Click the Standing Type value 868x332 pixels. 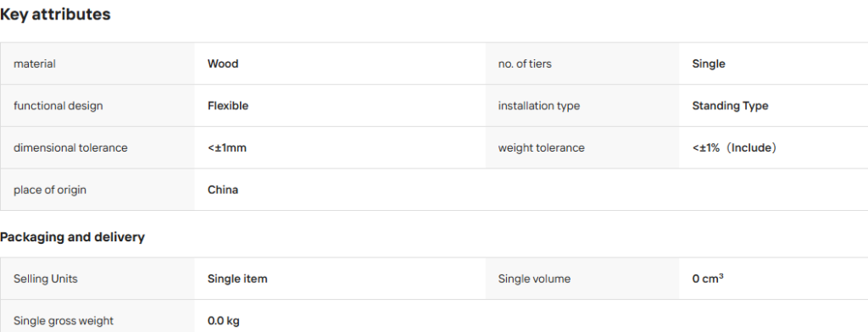coord(730,106)
